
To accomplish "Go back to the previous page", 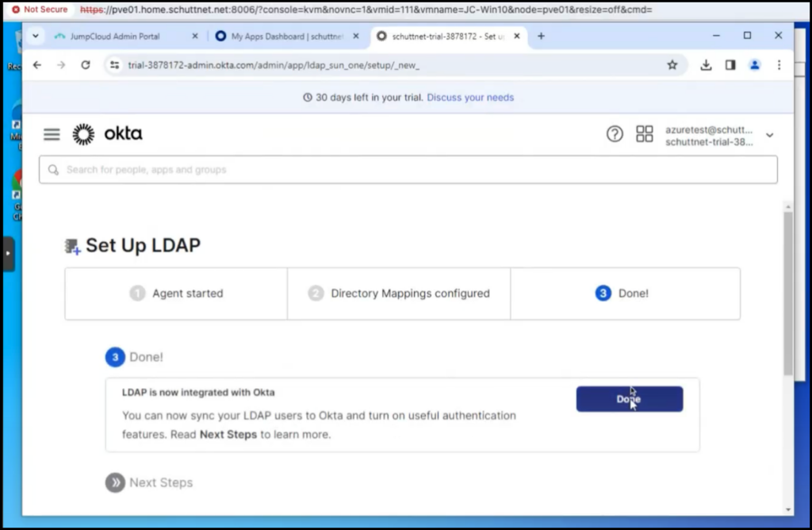I will point(36,65).
